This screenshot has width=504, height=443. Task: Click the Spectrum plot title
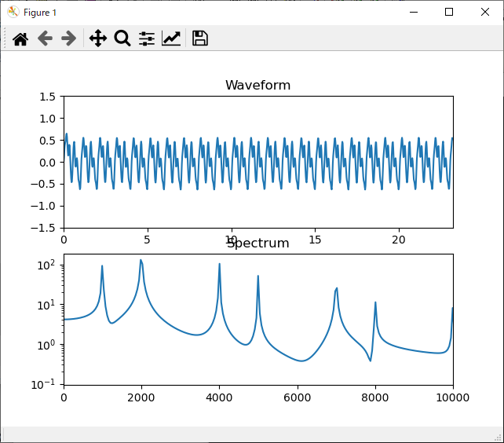pos(257,243)
